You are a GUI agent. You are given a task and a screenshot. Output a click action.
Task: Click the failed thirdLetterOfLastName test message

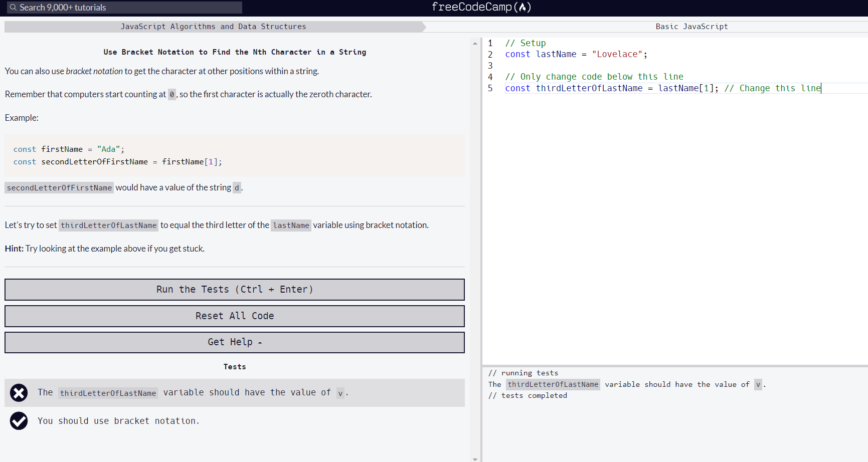(x=191, y=393)
